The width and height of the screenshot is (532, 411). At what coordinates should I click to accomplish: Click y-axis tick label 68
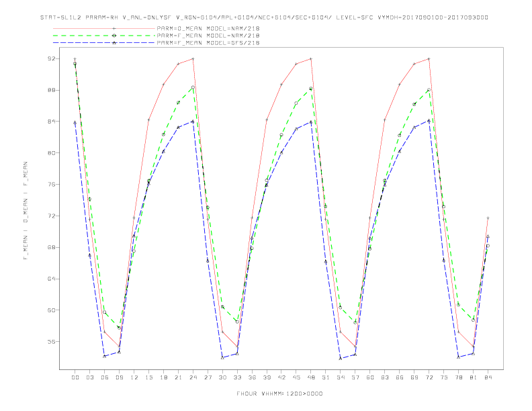click(x=51, y=247)
